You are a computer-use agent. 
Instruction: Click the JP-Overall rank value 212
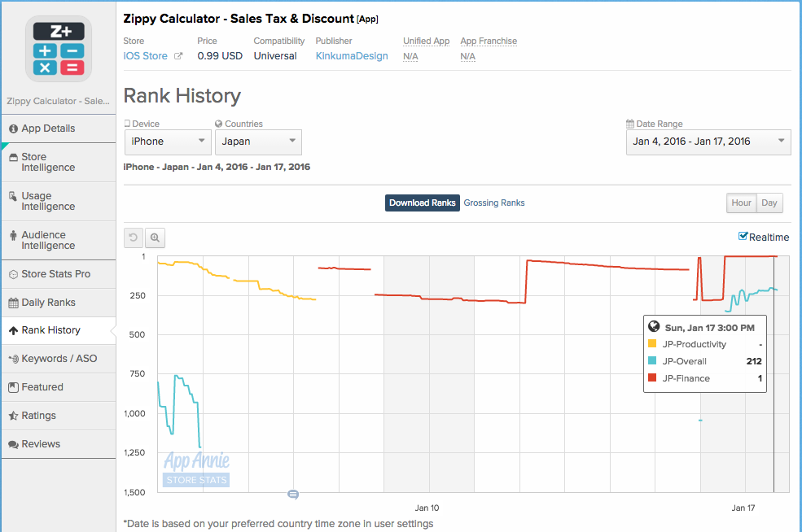click(x=754, y=361)
